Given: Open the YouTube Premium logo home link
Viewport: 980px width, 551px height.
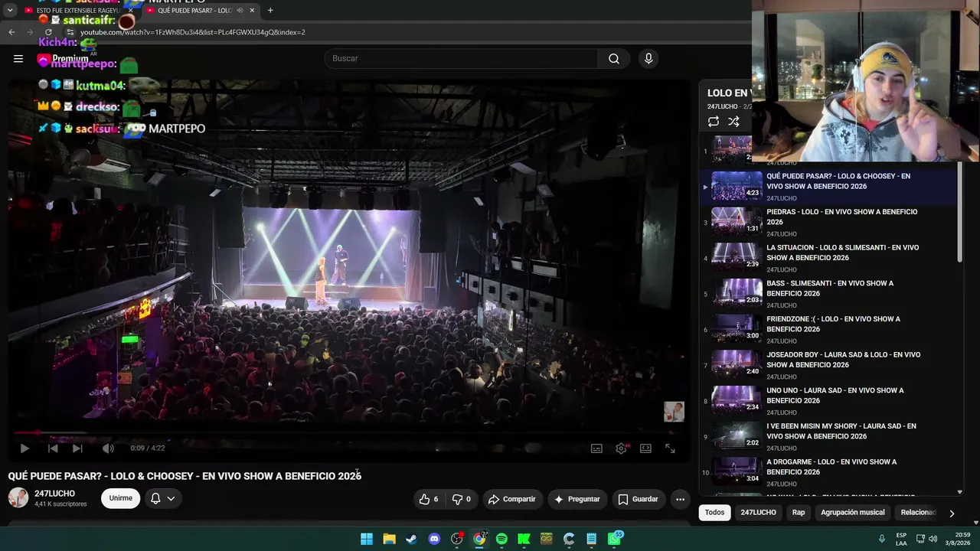Looking at the screenshot, I should 63,59.
